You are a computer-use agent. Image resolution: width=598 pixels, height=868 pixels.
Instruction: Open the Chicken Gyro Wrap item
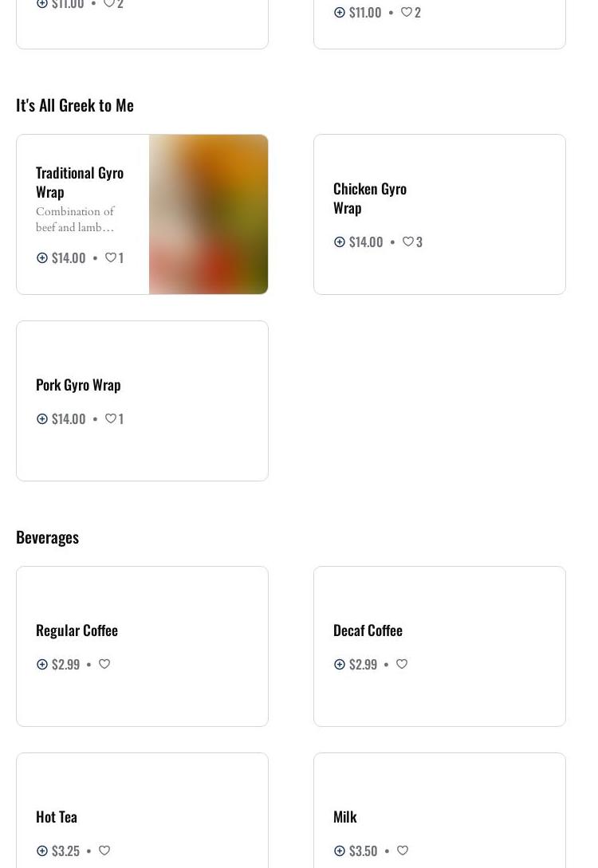[x=369, y=198]
